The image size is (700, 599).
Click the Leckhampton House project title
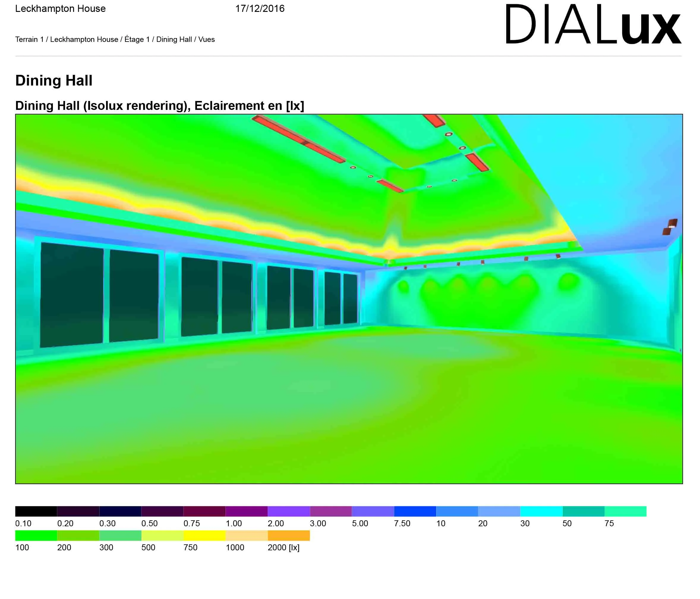click(x=61, y=9)
